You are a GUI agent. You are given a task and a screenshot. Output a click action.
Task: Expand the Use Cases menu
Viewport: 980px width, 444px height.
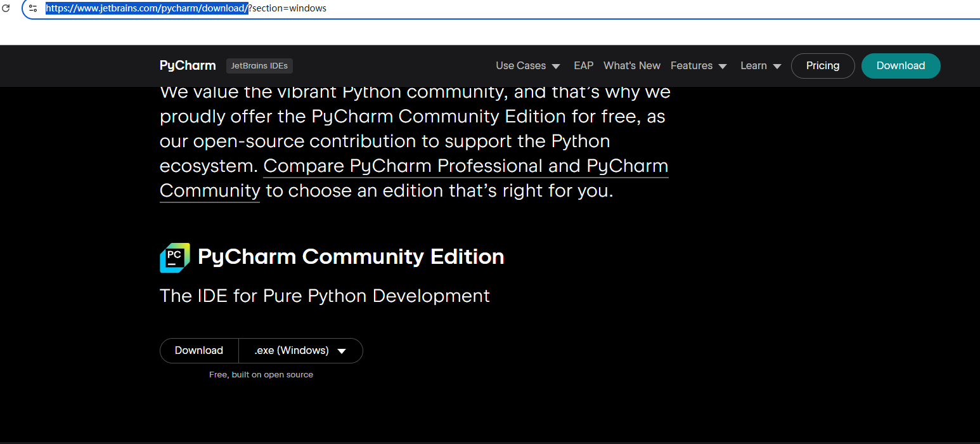click(528, 65)
